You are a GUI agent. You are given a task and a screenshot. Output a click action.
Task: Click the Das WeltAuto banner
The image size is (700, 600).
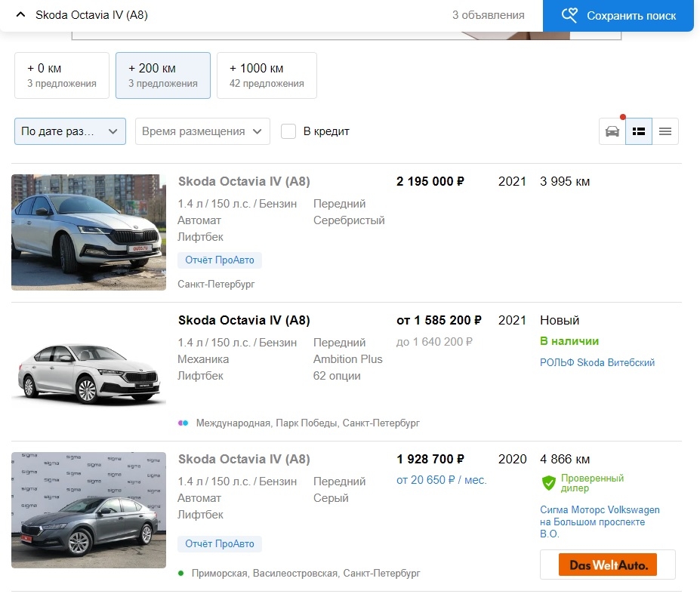608,565
